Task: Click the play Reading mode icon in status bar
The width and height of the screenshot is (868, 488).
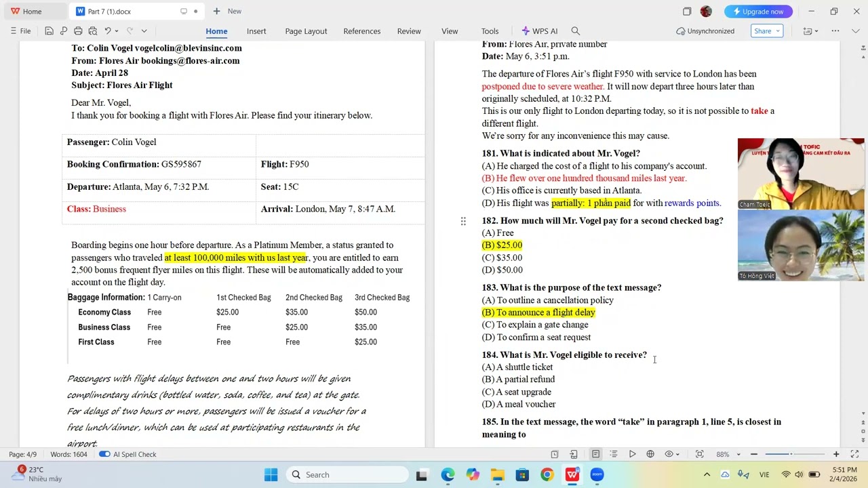Action: (x=632, y=454)
